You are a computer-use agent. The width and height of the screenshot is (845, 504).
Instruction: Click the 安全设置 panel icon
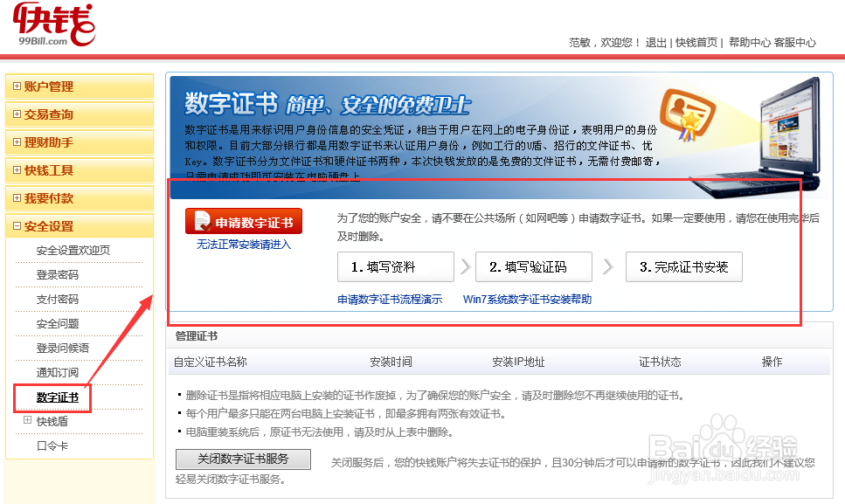click(x=18, y=225)
